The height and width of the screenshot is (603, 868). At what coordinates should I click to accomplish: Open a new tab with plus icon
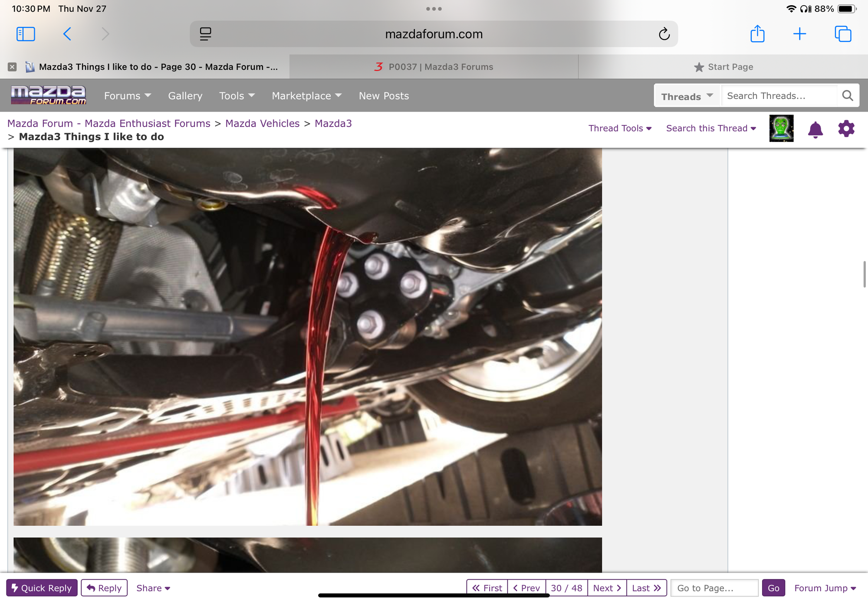point(799,34)
